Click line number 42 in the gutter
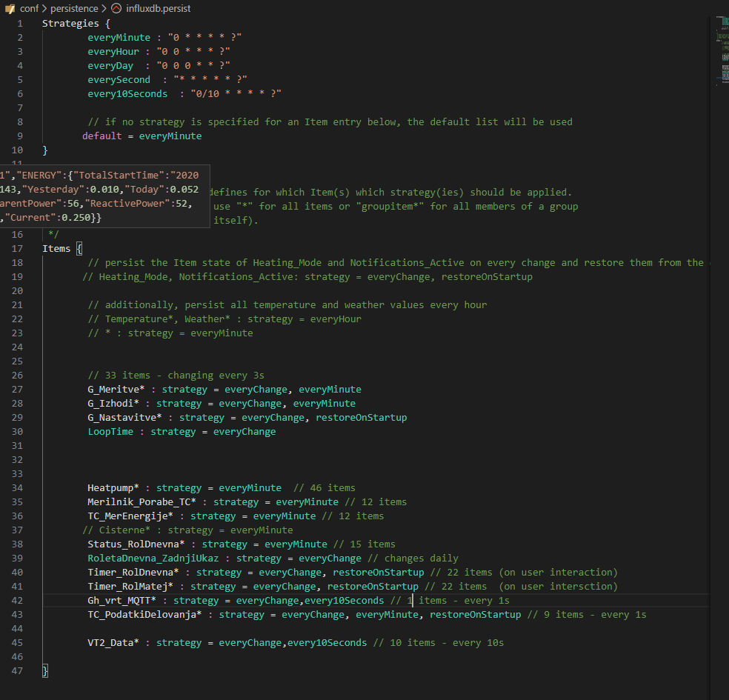 tap(17, 600)
